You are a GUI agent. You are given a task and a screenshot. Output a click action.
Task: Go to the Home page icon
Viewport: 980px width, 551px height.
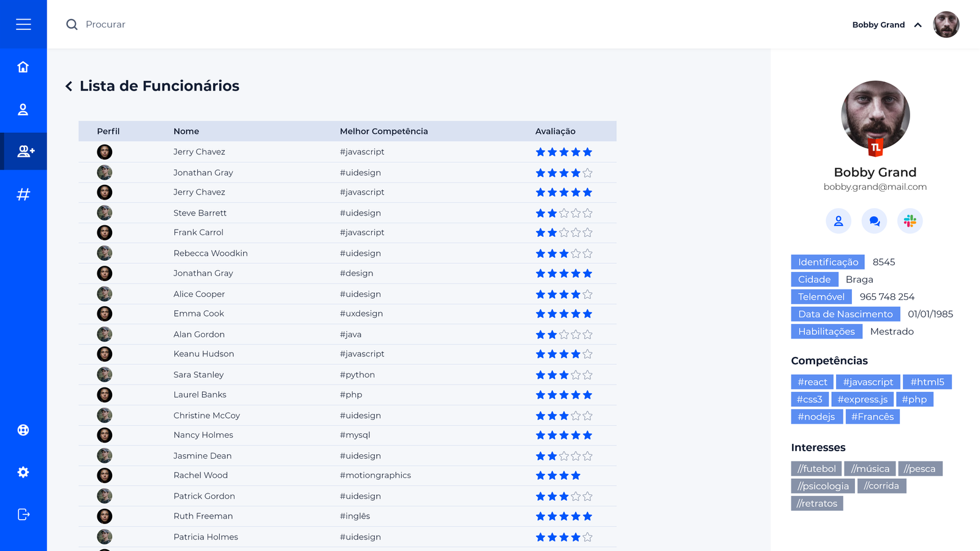(x=23, y=67)
